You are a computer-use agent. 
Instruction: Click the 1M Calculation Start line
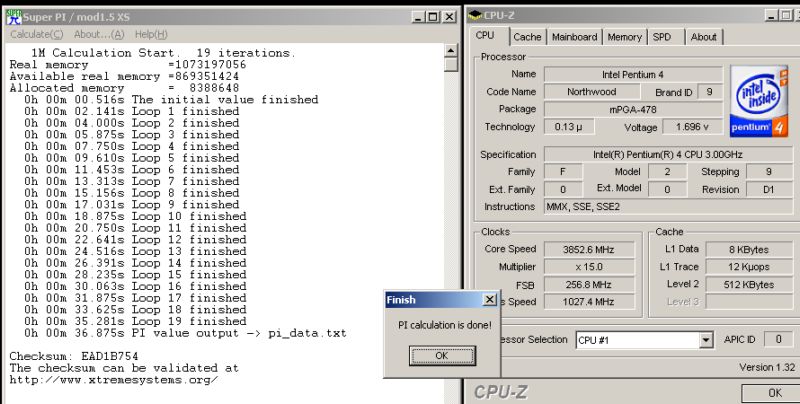pos(163,53)
